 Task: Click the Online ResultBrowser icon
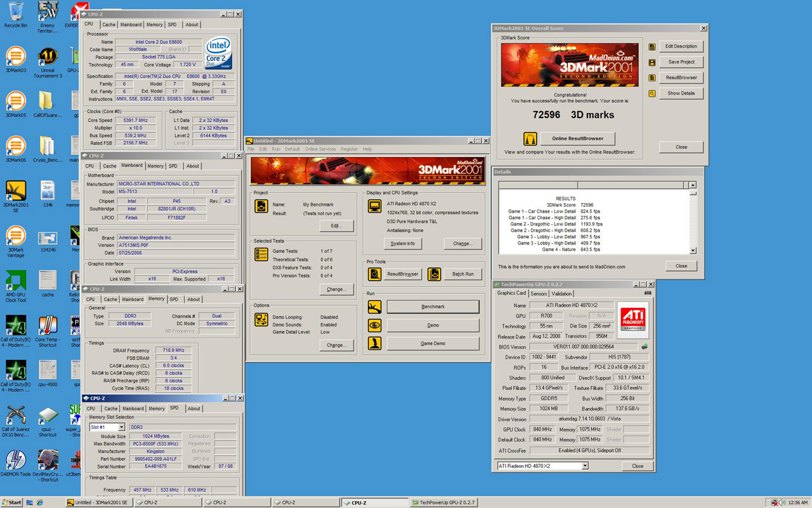point(530,138)
